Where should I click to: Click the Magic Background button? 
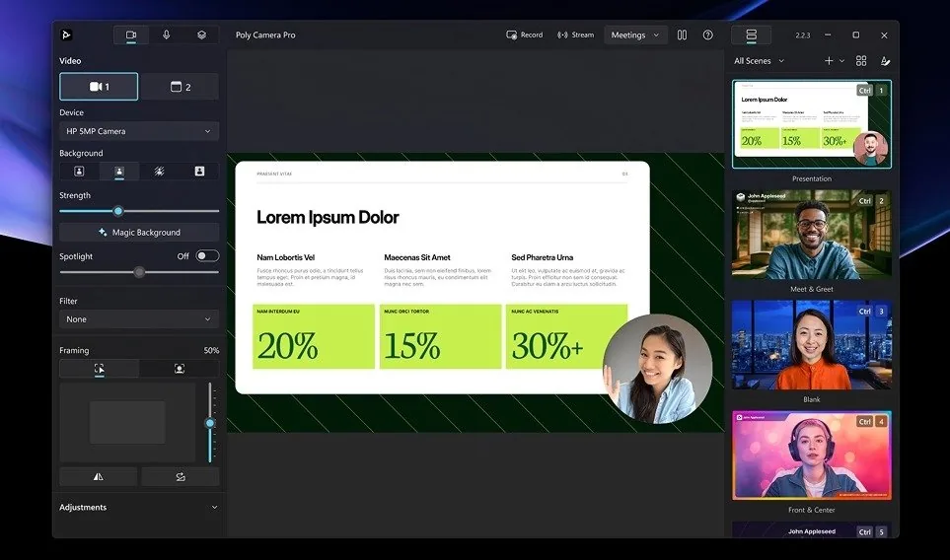tap(139, 233)
